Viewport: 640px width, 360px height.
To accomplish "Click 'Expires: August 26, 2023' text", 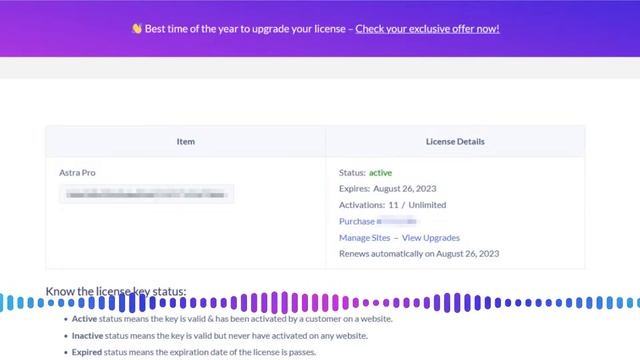I will pos(387,189).
